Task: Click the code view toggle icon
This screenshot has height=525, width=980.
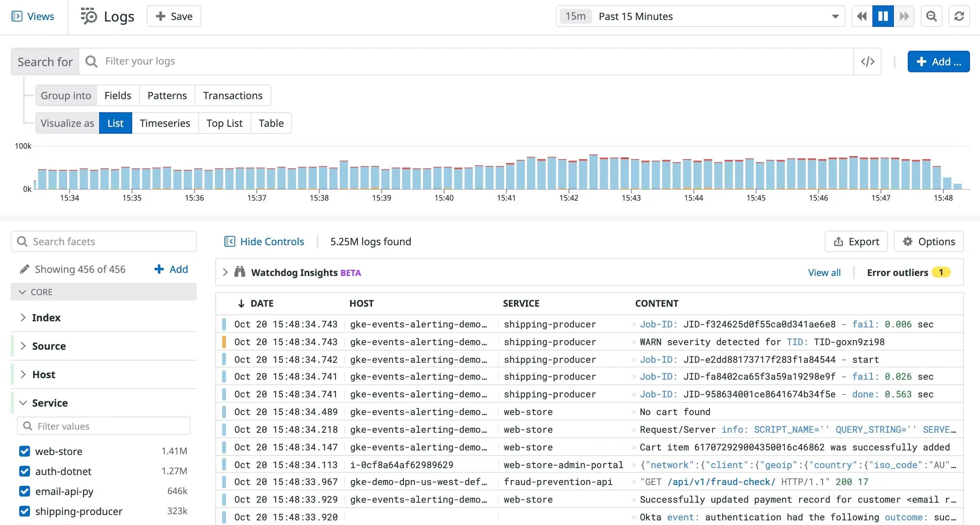Action: point(868,61)
